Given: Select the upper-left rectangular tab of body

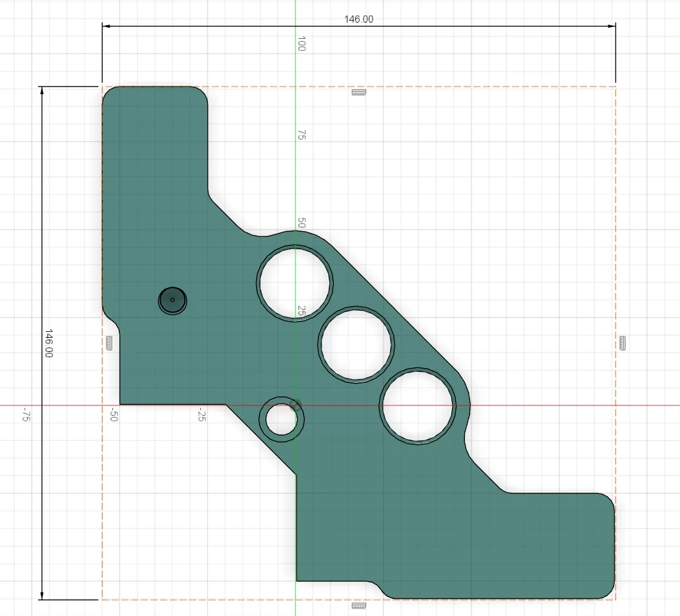Looking at the screenshot, I should pos(155,139).
